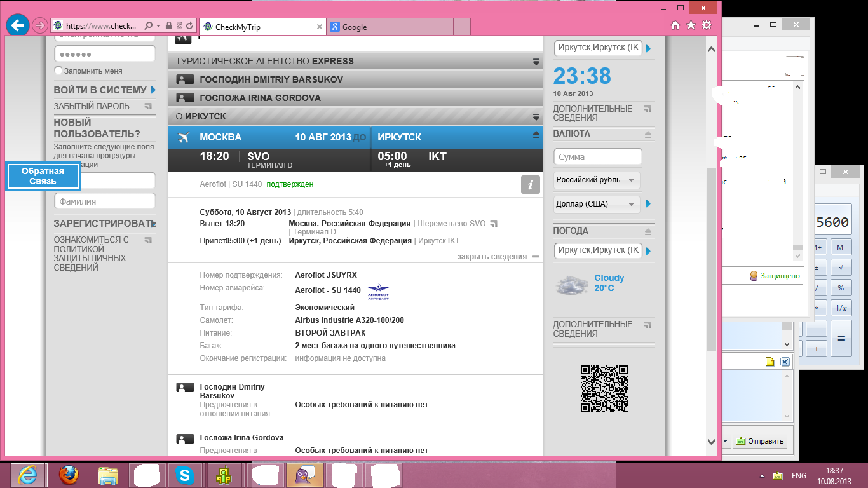This screenshot has width=868, height=488.
Task: Click the yellow note icon in messenger window
Action: tap(770, 362)
